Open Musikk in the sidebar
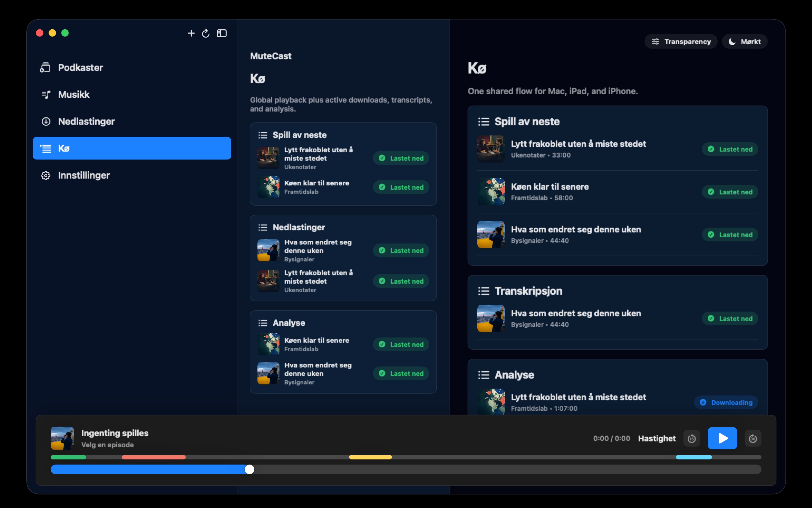The image size is (812, 508). click(x=132, y=95)
